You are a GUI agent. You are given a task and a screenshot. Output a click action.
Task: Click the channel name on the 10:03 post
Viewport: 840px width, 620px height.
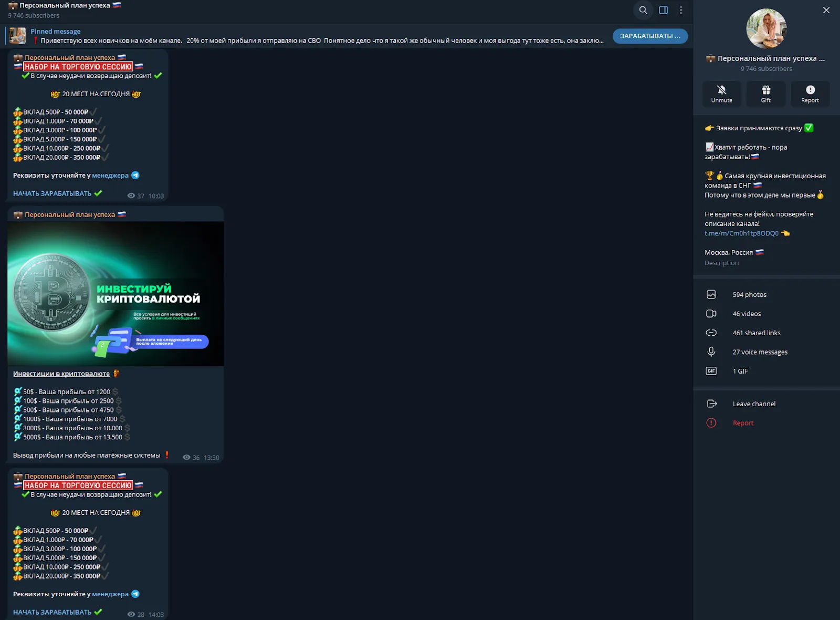coord(70,57)
